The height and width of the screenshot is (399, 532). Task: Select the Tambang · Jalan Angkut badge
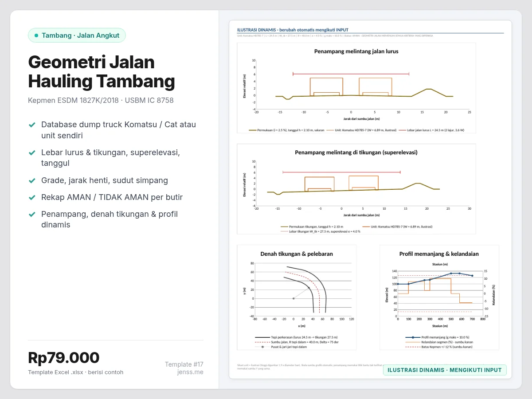pyautogui.click(x=77, y=35)
